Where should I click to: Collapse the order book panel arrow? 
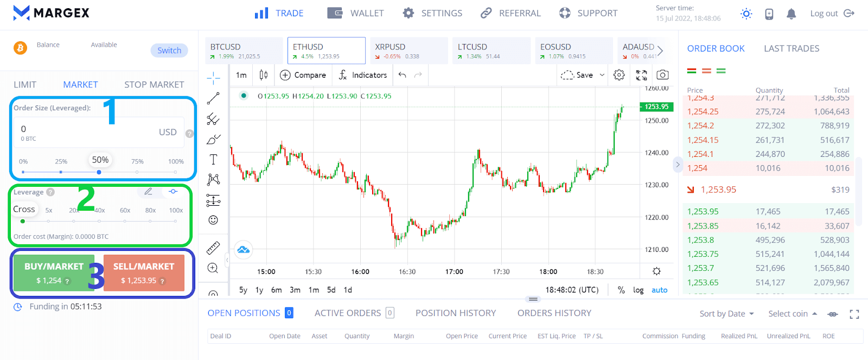[678, 164]
